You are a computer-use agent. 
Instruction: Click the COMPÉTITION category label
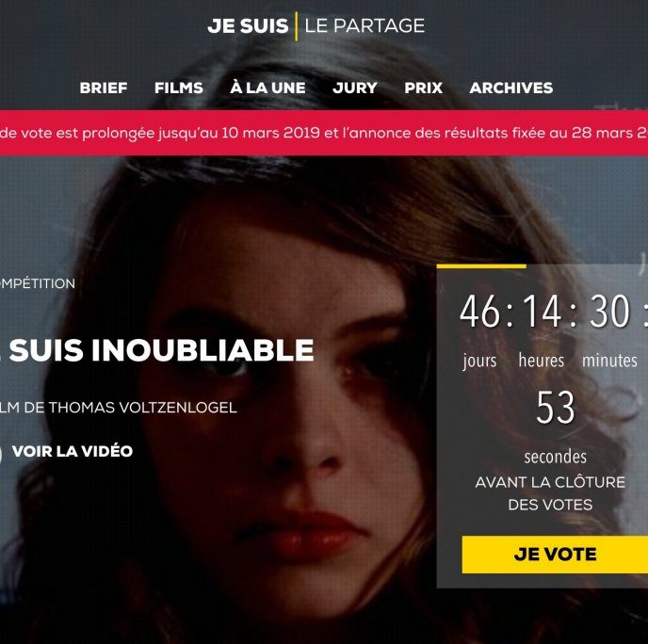38,283
